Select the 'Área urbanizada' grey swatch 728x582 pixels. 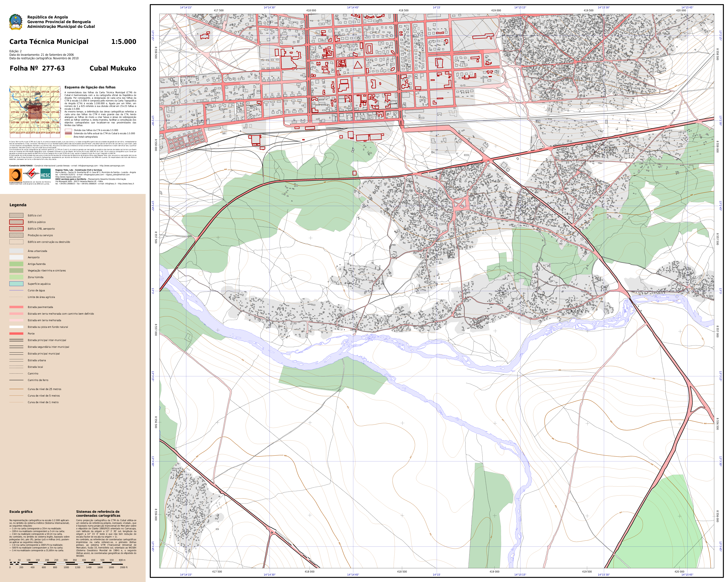[x=16, y=251]
